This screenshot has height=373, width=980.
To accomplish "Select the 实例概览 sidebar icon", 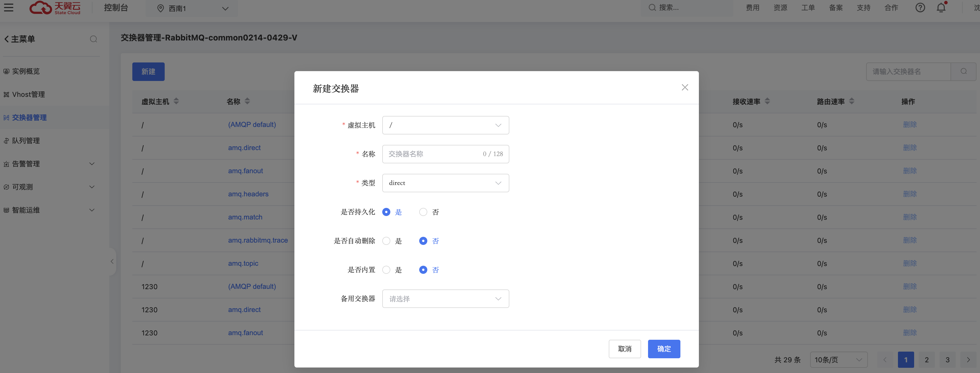I will tap(6, 71).
